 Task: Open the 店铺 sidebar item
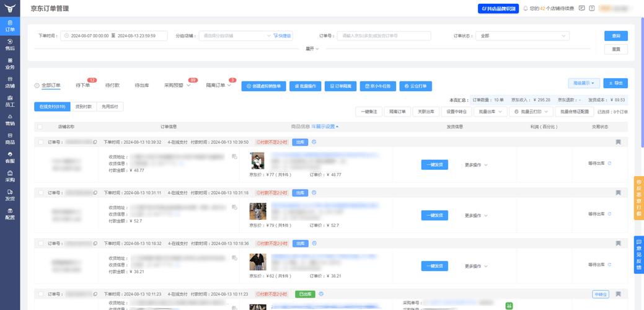pyautogui.click(x=10, y=82)
